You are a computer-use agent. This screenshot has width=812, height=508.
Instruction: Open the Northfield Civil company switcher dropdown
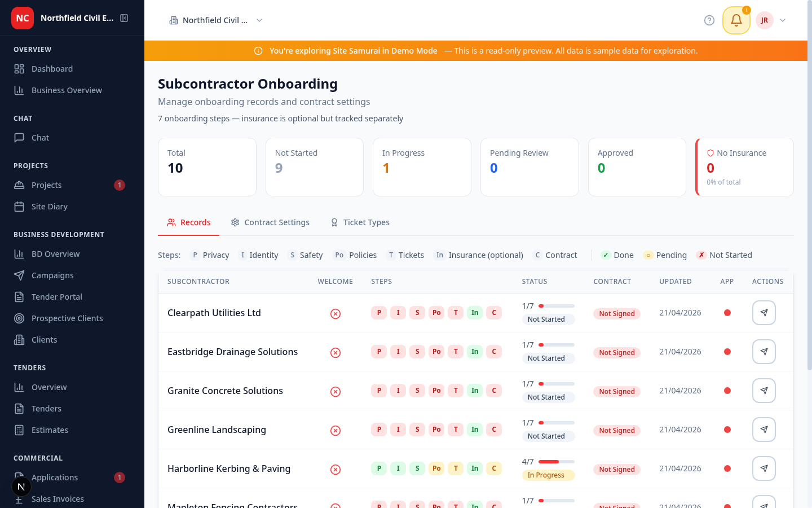tap(216, 20)
